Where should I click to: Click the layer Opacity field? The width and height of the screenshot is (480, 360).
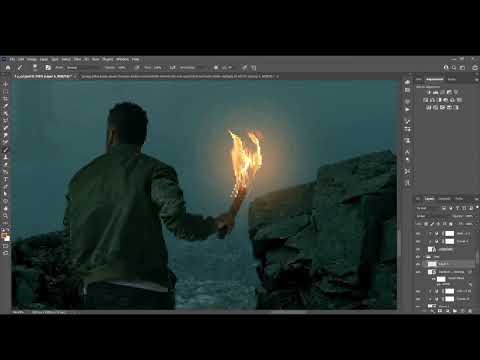pyautogui.click(x=469, y=216)
